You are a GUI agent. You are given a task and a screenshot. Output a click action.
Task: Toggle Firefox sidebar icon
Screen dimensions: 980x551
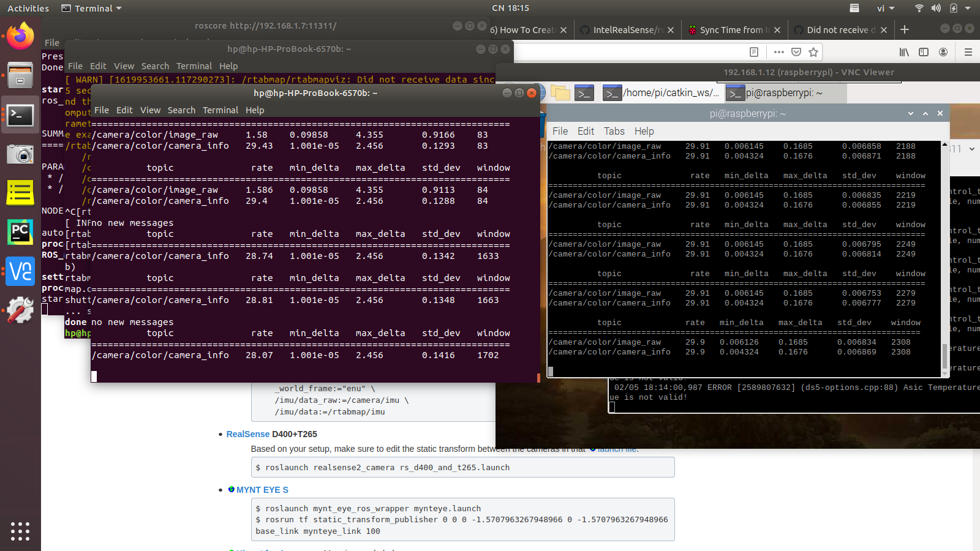point(924,52)
